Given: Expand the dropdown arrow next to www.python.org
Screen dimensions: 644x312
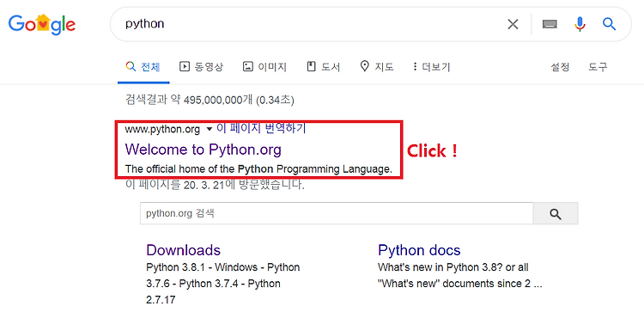Looking at the screenshot, I should tap(209, 130).
